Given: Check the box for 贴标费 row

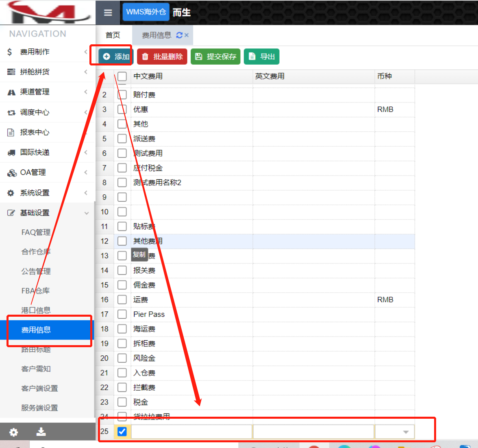Looking at the screenshot, I should pos(122,226).
